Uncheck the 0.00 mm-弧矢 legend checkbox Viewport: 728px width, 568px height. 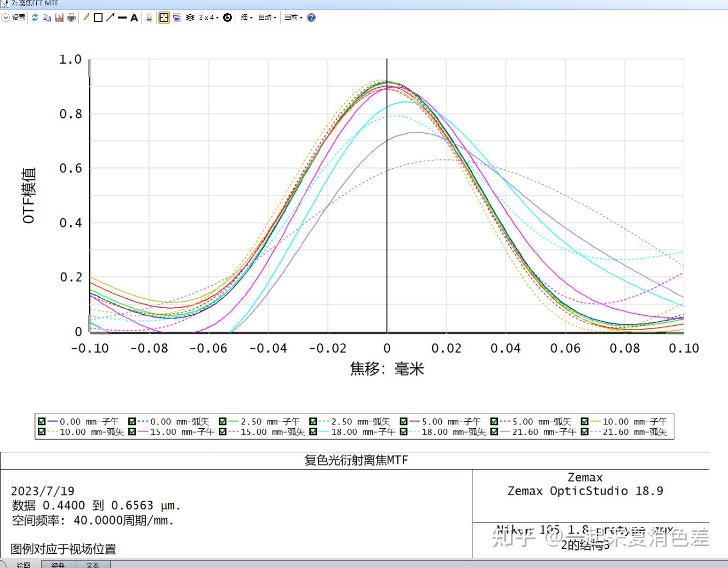click(x=132, y=422)
